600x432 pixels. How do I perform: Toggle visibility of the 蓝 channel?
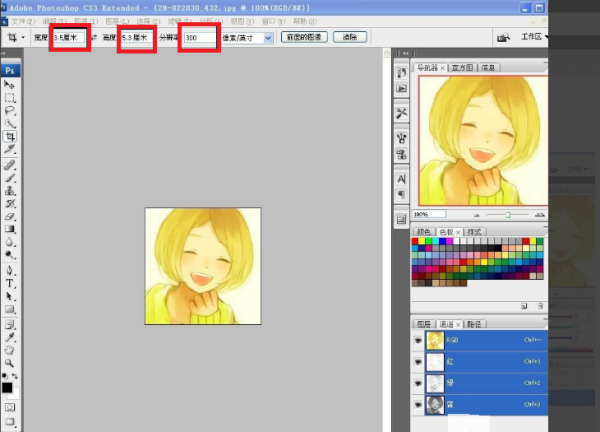coord(418,404)
